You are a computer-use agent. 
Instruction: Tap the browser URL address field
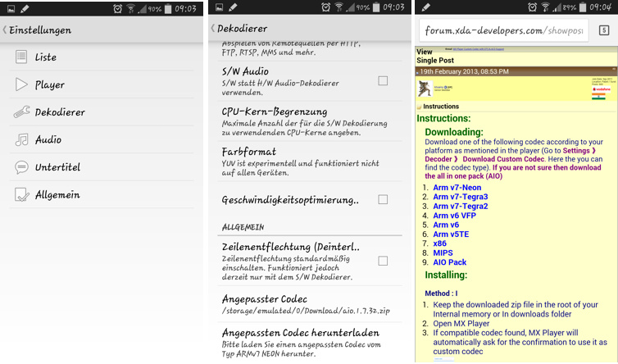coord(503,31)
